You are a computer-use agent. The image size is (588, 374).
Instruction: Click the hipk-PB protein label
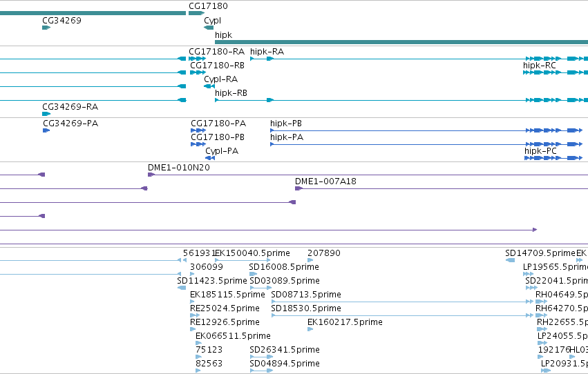286,123
